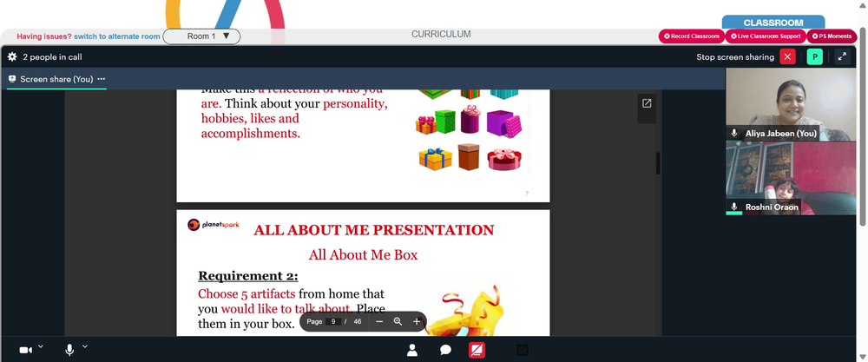The width and height of the screenshot is (868, 362).
Task: Click the green P participant avatar
Action: click(x=815, y=57)
